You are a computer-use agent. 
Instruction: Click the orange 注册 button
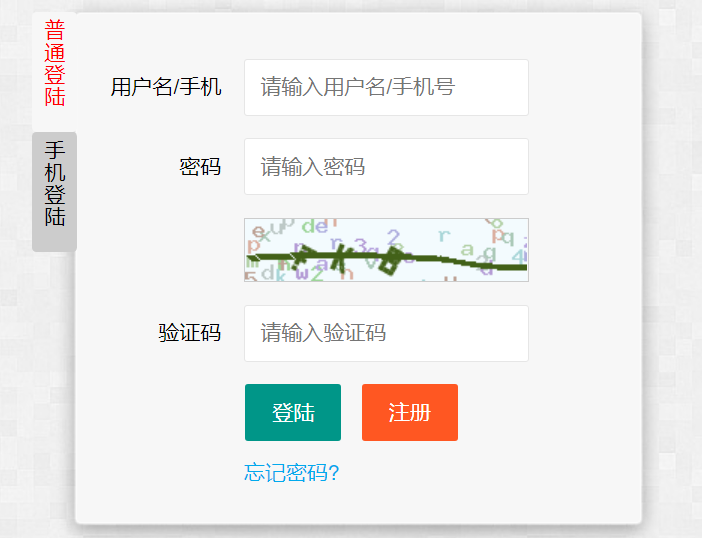(x=410, y=412)
